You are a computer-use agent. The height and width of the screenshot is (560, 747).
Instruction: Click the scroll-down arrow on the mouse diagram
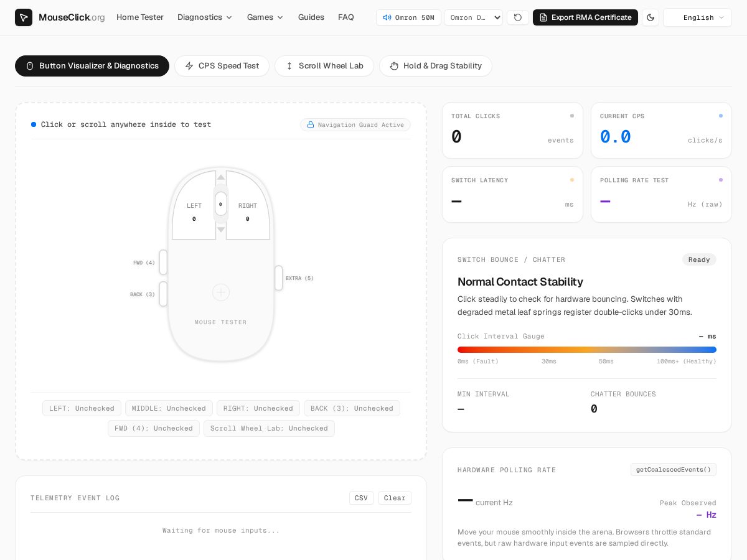click(x=221, y=230)
